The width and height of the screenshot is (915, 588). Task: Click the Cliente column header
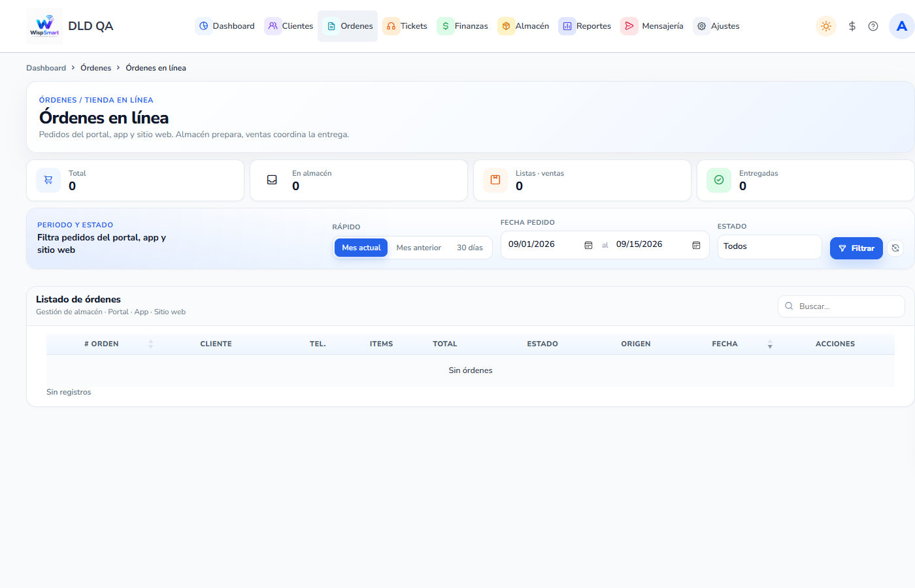coord(216,344)
